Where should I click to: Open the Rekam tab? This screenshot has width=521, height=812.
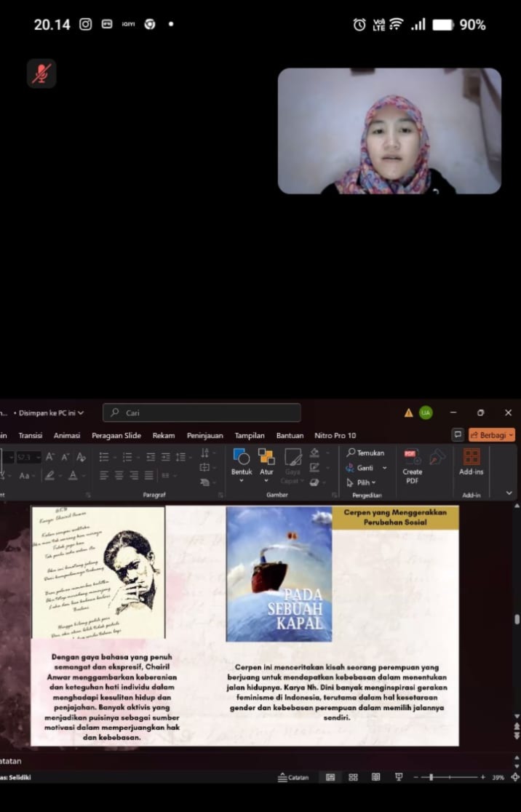[164, 436]
